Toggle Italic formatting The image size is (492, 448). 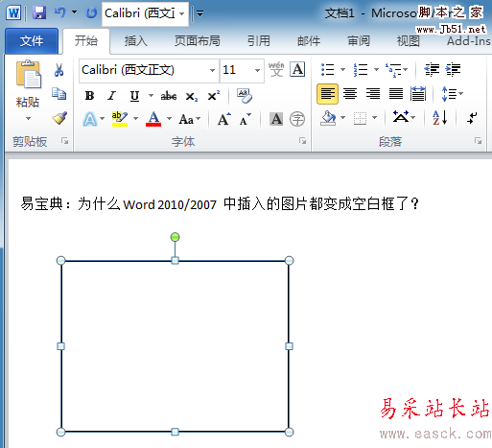click(x=112, y=95)
